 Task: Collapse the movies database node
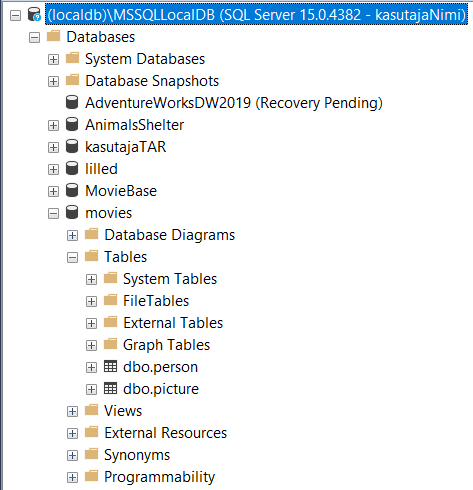pyautogui.click(x=53, y=213)
